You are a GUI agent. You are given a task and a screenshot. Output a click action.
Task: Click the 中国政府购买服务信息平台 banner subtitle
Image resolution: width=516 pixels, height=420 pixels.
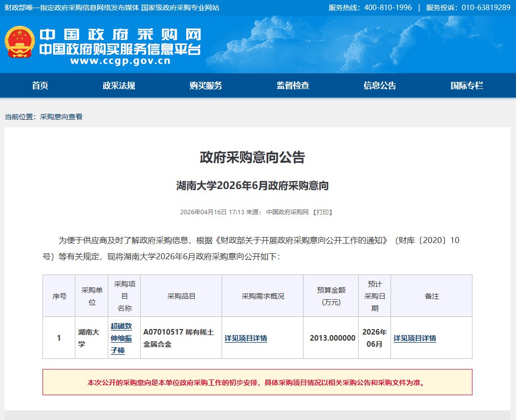coord(120,50)
